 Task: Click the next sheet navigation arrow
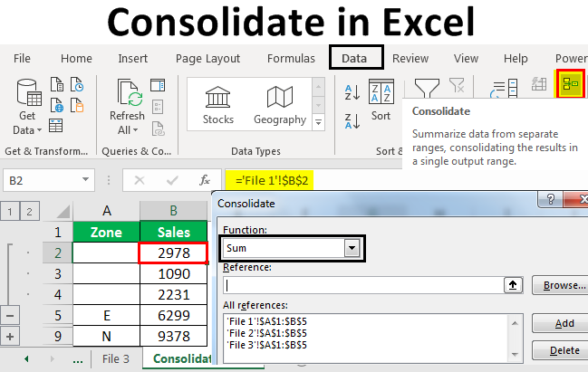coord(53,359)
